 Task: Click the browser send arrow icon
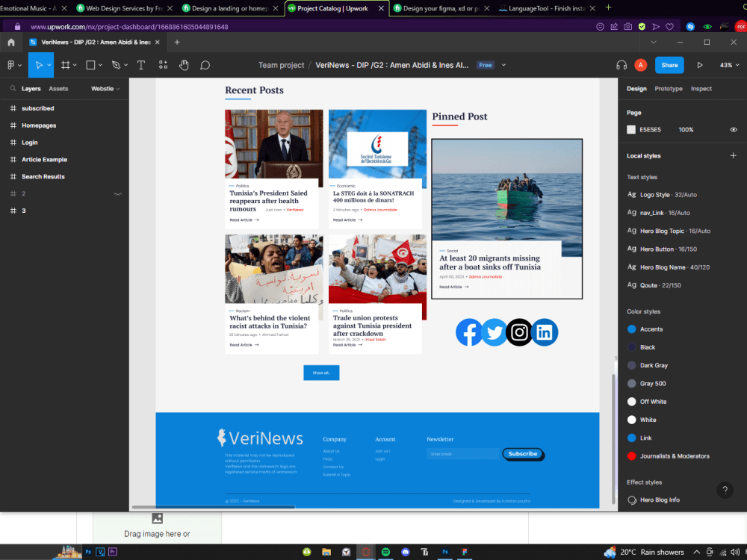pos(656,27)
